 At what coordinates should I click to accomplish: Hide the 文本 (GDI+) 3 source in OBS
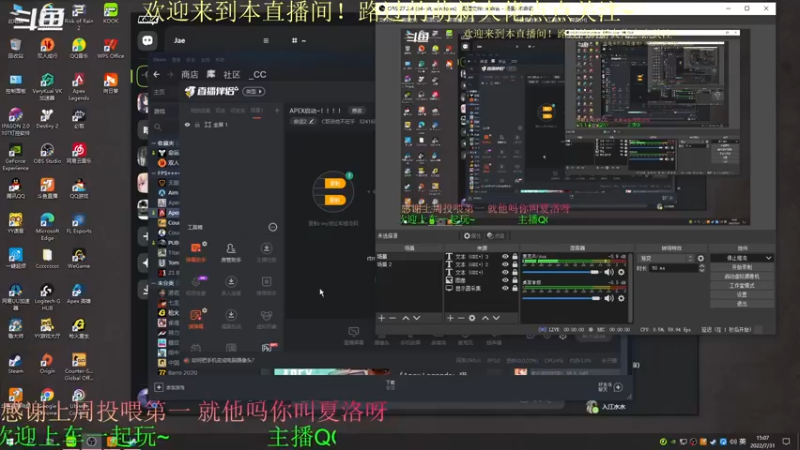point(505,257)
